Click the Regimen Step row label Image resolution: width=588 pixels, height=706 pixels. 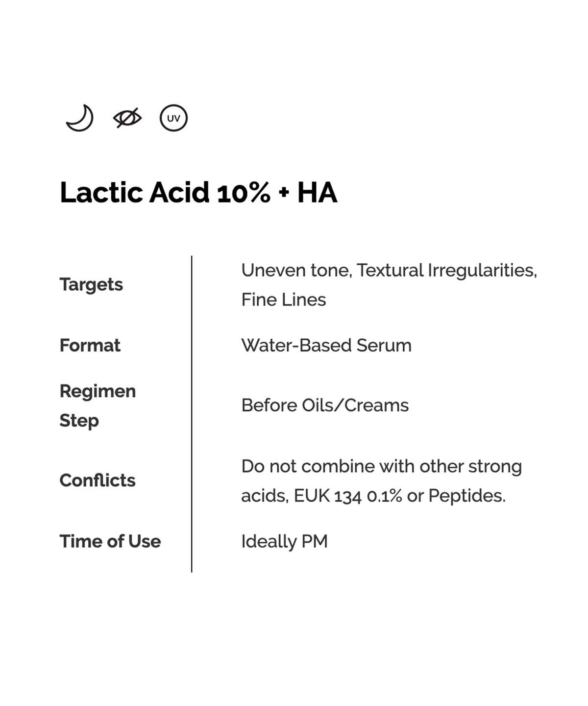[x=98, y=405]
